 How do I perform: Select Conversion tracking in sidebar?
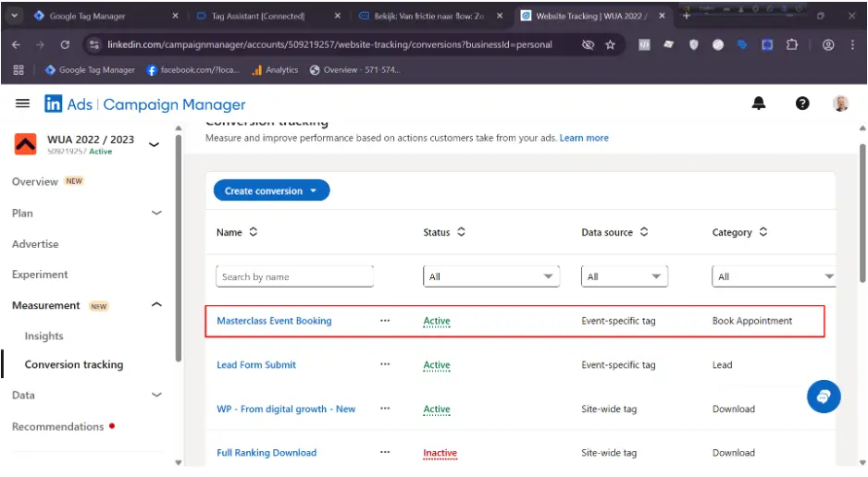(x=74, y=364)
